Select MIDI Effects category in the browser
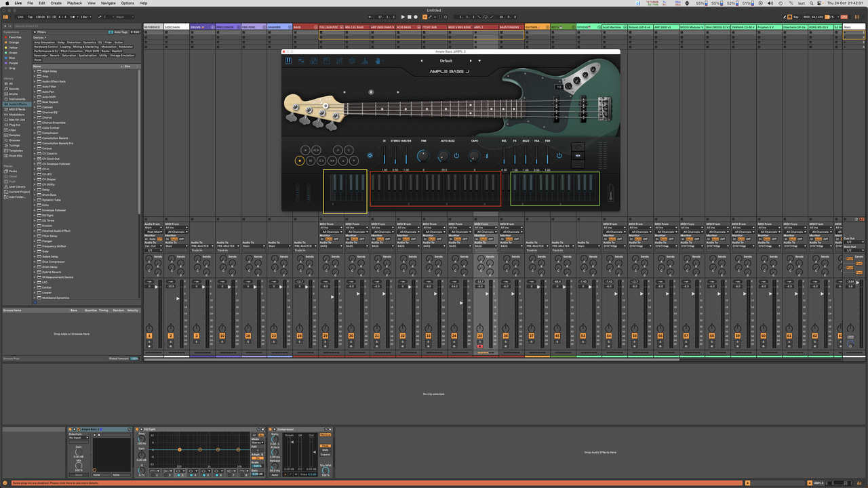 [x=18, y=109]
